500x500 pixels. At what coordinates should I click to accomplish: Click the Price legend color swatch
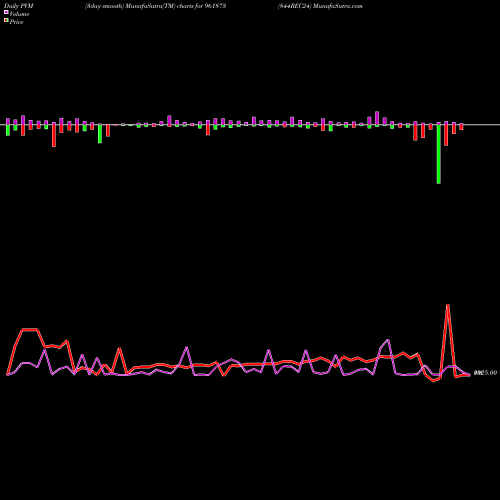(x=6, y=21)
